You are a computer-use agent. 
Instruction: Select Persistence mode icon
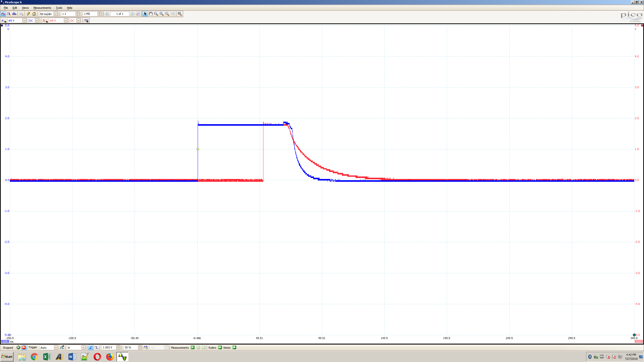[9, 14]
